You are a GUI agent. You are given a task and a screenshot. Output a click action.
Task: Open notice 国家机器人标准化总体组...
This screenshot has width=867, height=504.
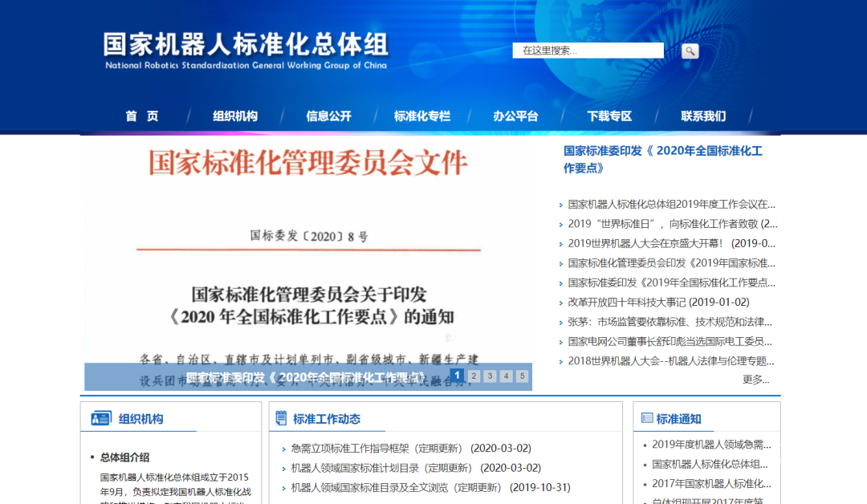(710, 464)
